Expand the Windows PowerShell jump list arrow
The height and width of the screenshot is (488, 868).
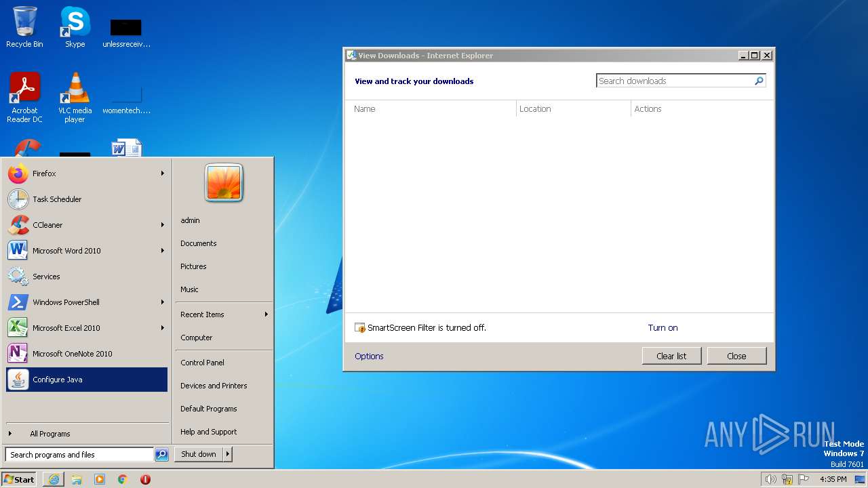[163, 302]
